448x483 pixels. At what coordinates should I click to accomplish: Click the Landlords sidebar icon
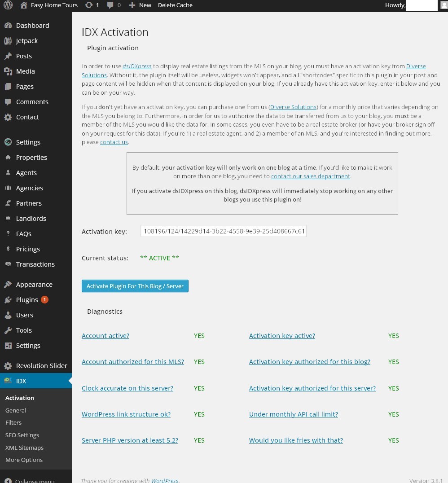click(x=8, y=219)
